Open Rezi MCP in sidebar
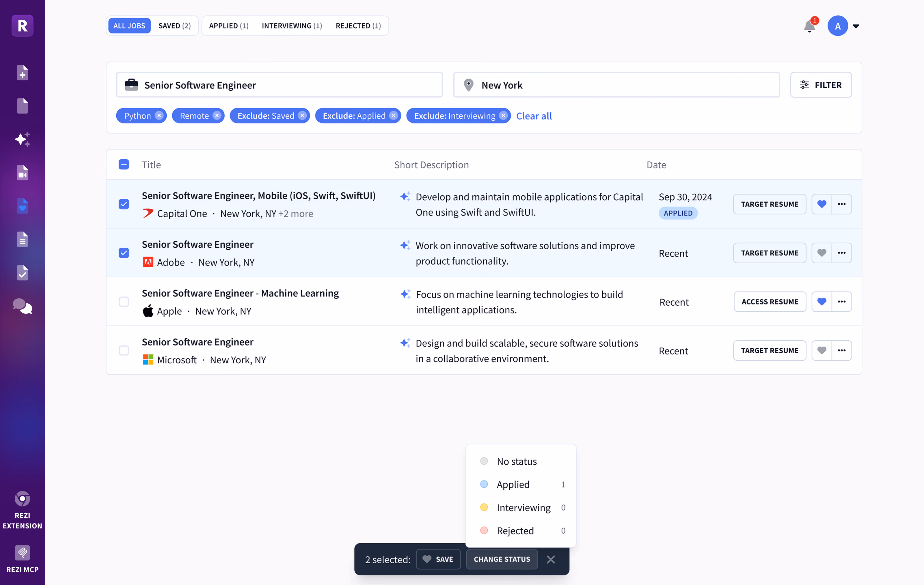 tap(22, 559)
